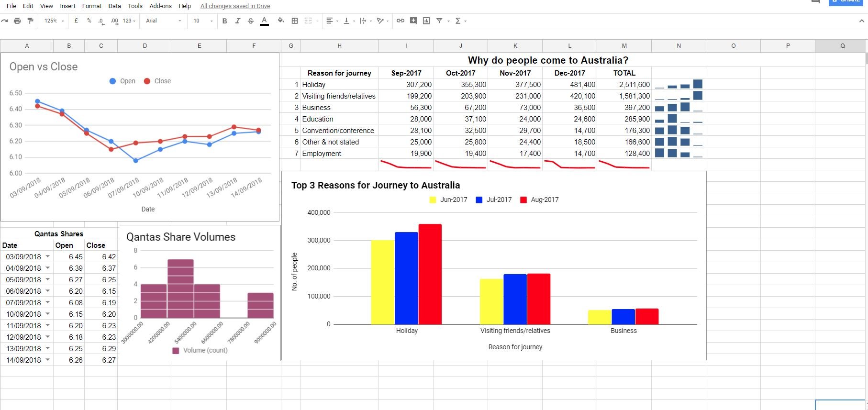This screenshot has height=410, width=868.
Task: Open horizontal align options
Action: (x=332, y=21)
